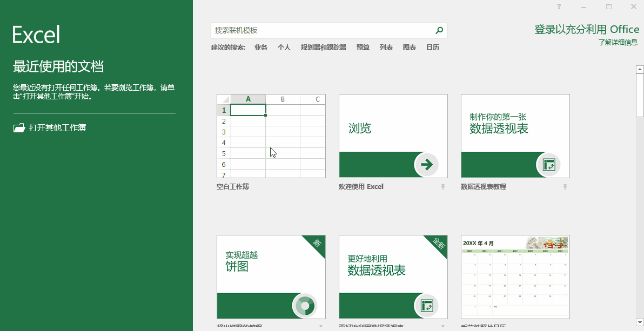The width and height of the screenshot is (644, 331).
Task: Select the 列表 suggested search
Action: tap(386, 47)
